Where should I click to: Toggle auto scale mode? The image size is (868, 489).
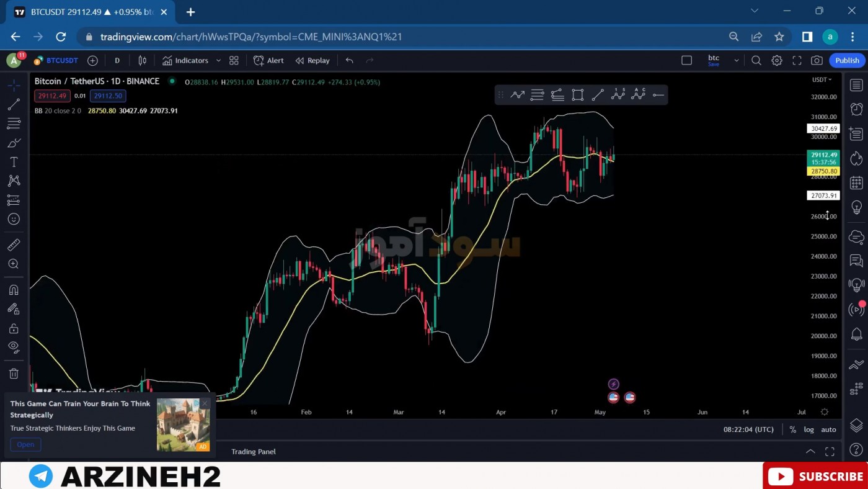829,429
